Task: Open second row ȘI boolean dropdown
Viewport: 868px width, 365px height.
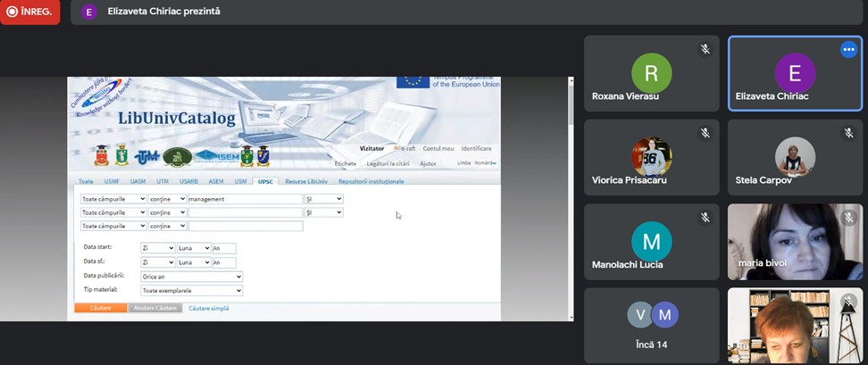Action: 324,212
